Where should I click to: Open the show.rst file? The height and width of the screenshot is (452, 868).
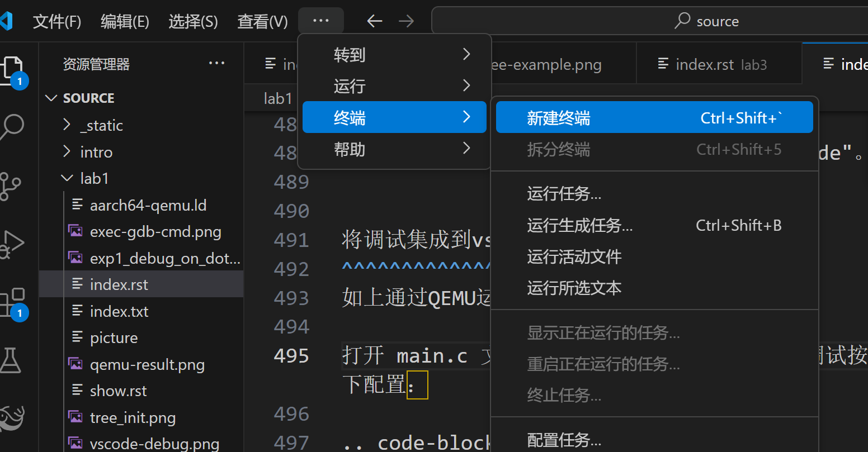pos(119,390)
